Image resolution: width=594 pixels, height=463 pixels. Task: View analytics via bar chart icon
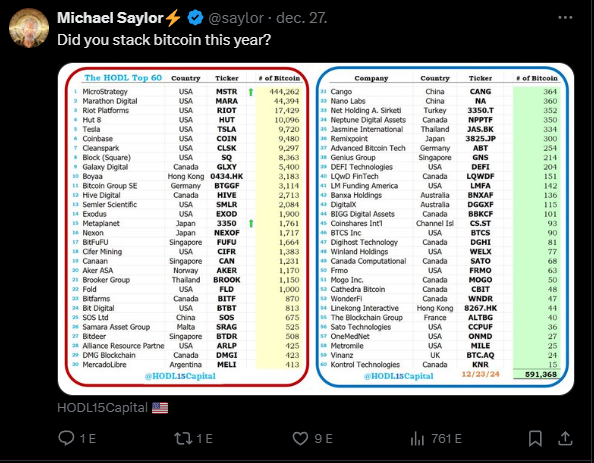click(417, 439)
